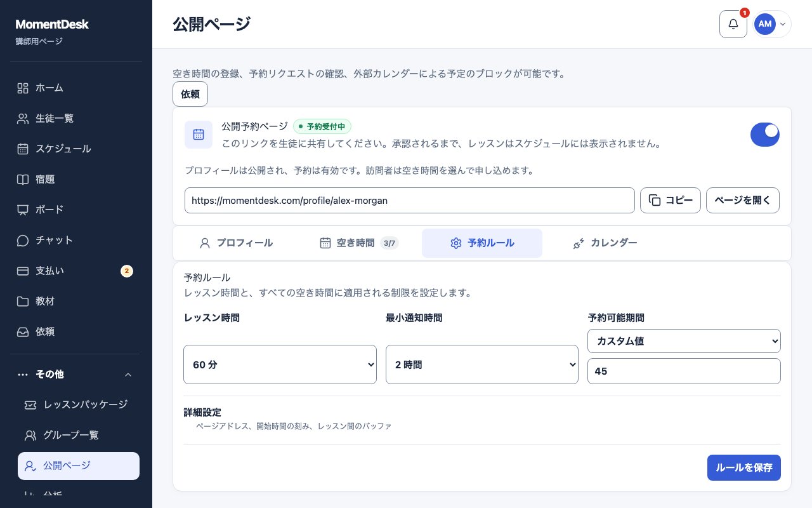Click the 3/7 badge on 空き時間
The width and height of the screenshot is (812, 508).
(390, 243)
